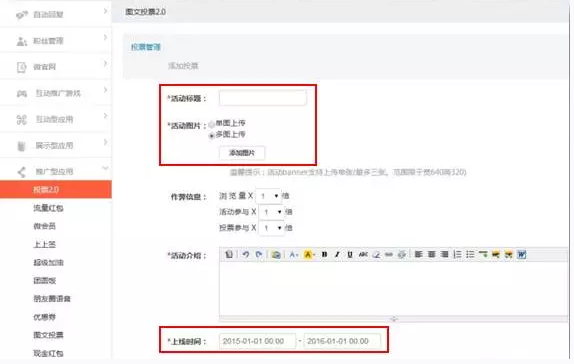The width and height of the screenshot is (574, 364).
Task: Click the editor resize handle at bottom
Action: click(394, 319)
